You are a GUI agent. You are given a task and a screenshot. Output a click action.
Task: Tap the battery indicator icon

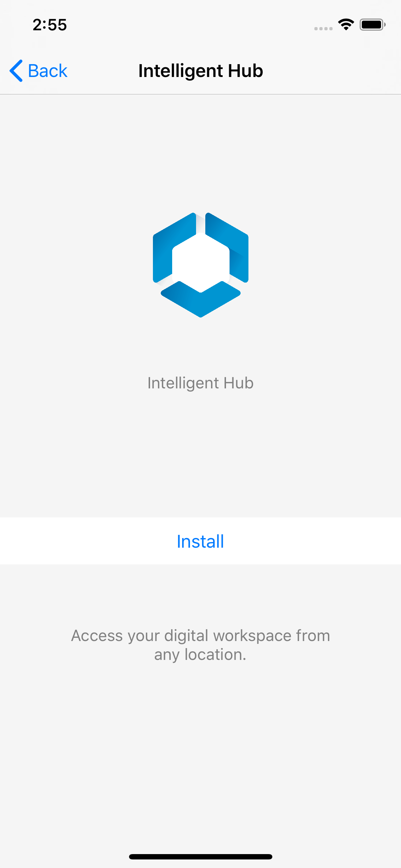click(x=372, y=25)
